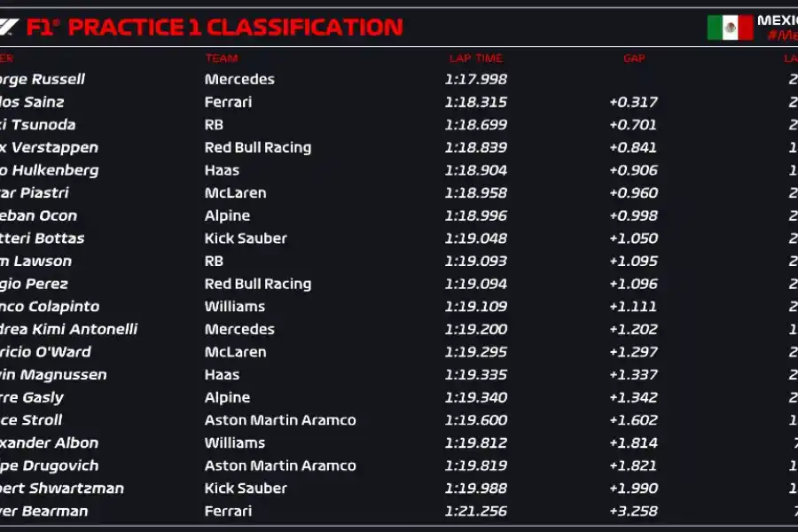Click the Practice 1 Classification title
The height and width of the screenshot is (532, 798).
[x=235, y=27]
